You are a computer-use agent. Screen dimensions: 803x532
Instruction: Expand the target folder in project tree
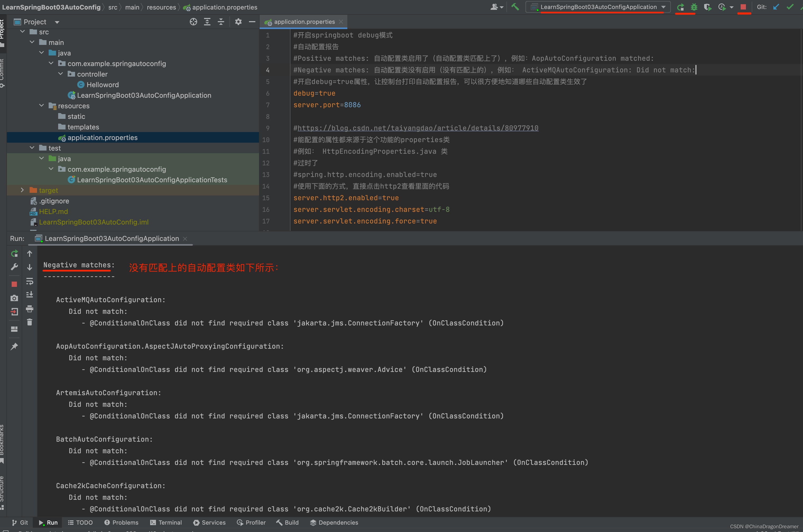(x=22, y=190)
